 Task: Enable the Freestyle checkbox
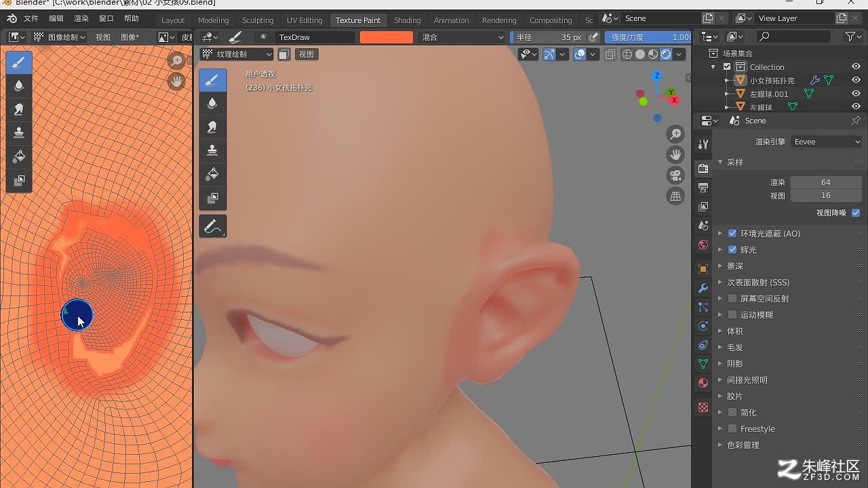[732, 428]
